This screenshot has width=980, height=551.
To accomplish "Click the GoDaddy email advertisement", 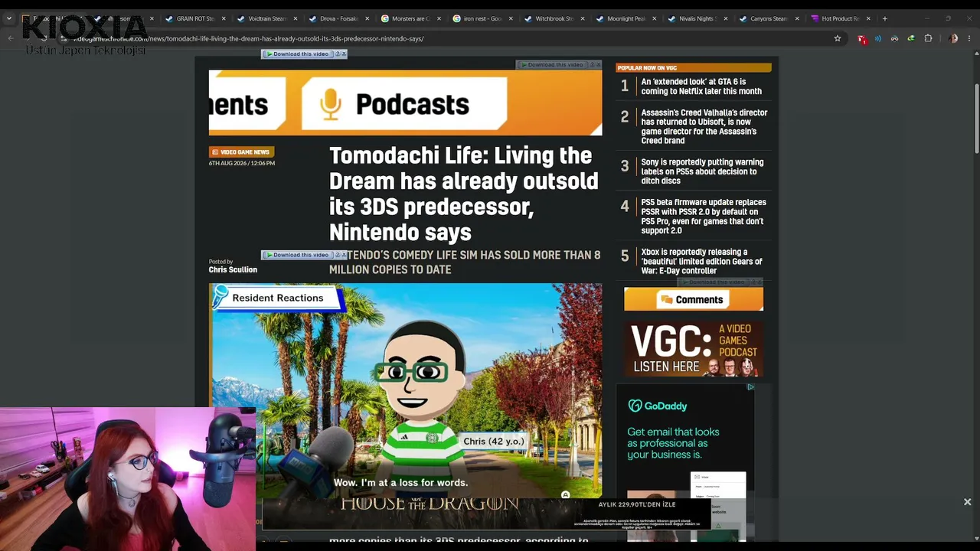I will [x=686, y=462].
